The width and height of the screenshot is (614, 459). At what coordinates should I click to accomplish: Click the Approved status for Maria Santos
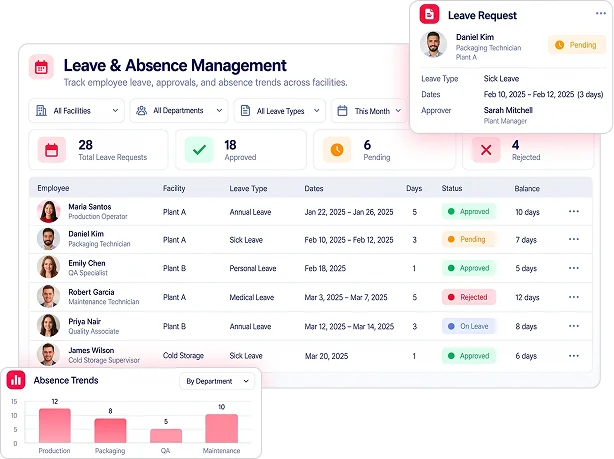469,211
